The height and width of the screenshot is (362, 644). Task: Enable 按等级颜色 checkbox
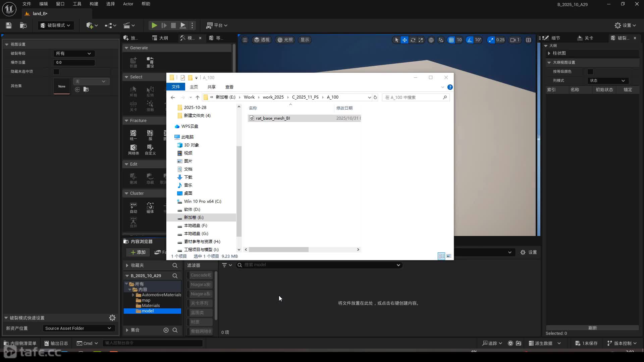point(590,72)
